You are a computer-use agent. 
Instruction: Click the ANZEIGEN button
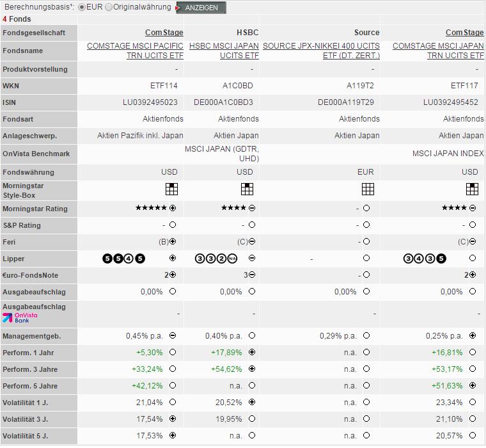click(x=201, y=8)
